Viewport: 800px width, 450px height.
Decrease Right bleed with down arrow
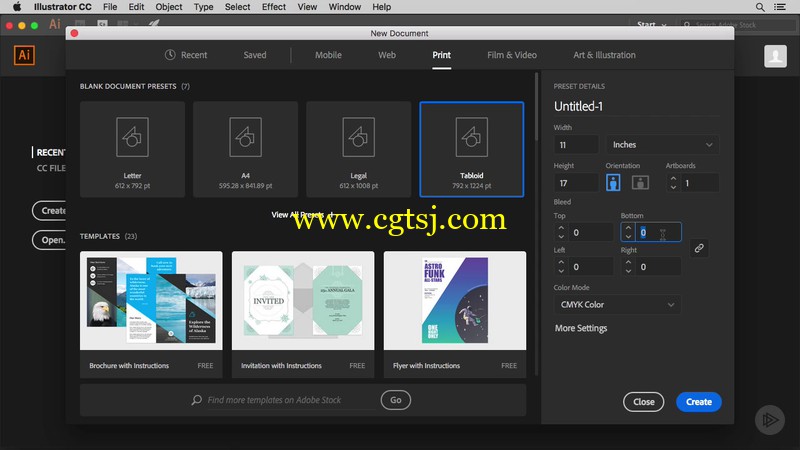pyautogui.click(x=628, y=271)
